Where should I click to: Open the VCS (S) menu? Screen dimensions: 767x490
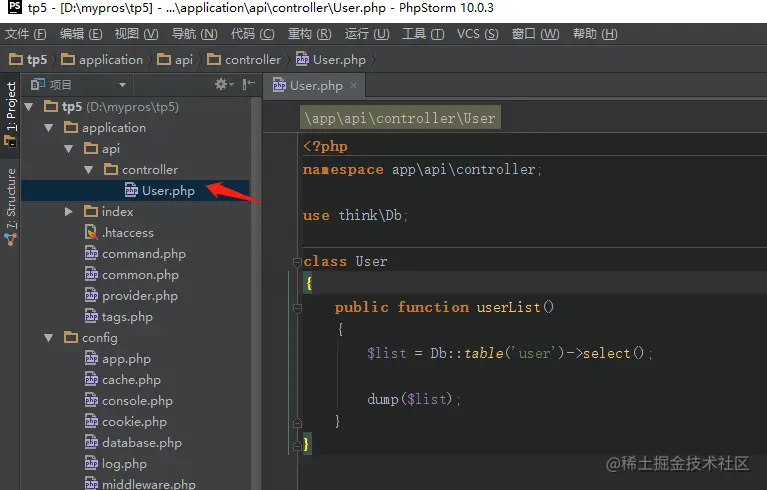coord(477,34)
